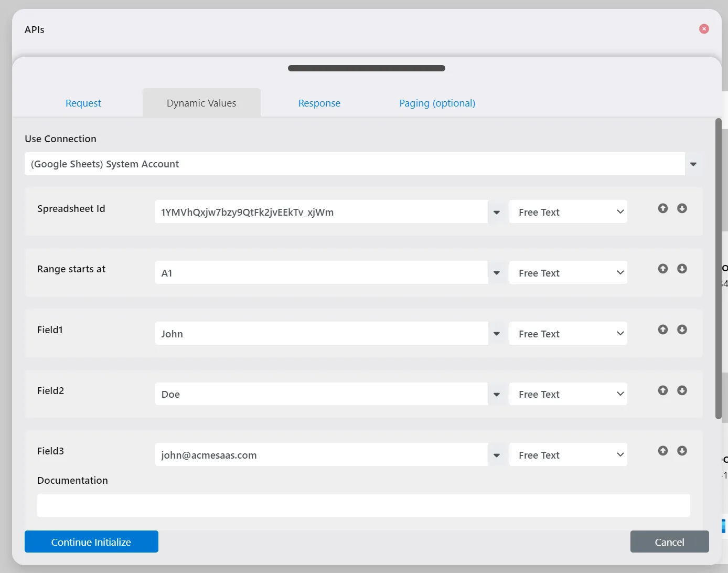Go to Paging (optional) tab
The height and width of the screenshot is (573, 728).
tap(437, 103)
